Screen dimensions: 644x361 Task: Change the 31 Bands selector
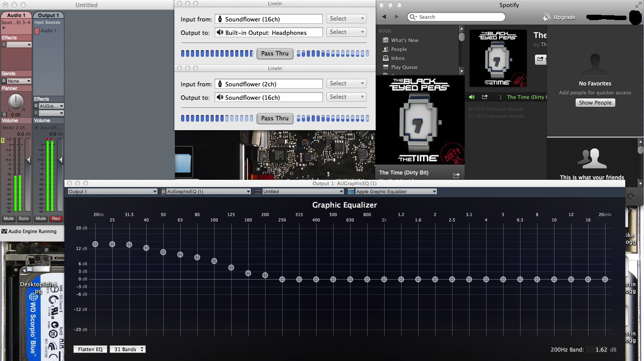point(127,349)
